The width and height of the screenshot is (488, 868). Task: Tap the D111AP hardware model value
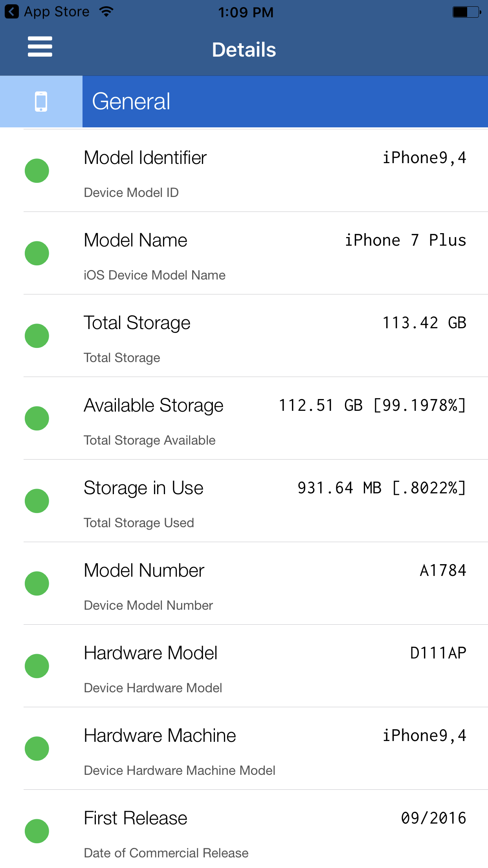(438, 653)
